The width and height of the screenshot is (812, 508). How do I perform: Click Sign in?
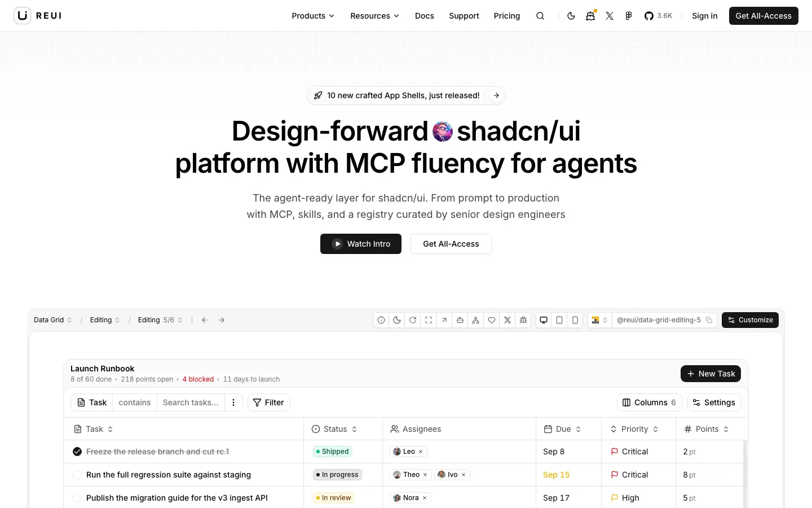coord(705,16)
